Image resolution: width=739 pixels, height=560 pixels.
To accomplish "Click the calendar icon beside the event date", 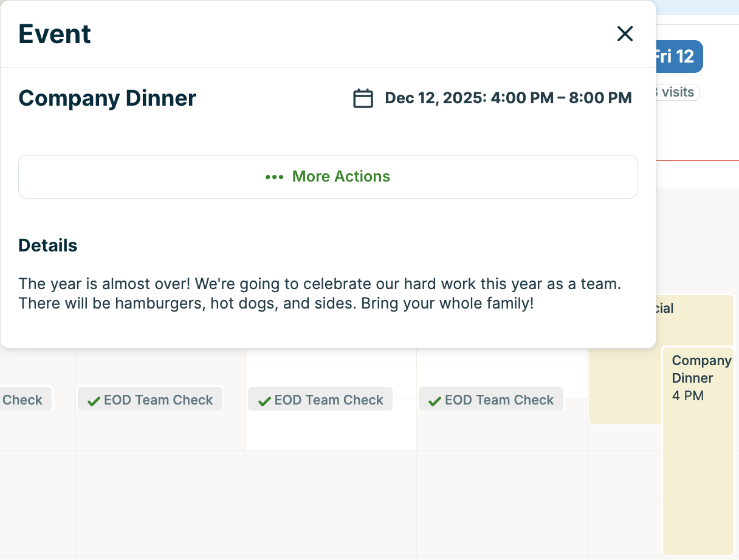I will click(x=363, y=98).
